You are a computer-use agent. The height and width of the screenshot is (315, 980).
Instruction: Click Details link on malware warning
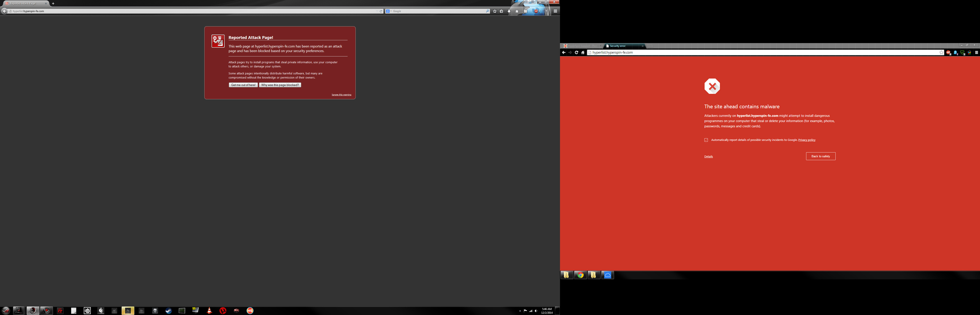click(x=708, y=156)
